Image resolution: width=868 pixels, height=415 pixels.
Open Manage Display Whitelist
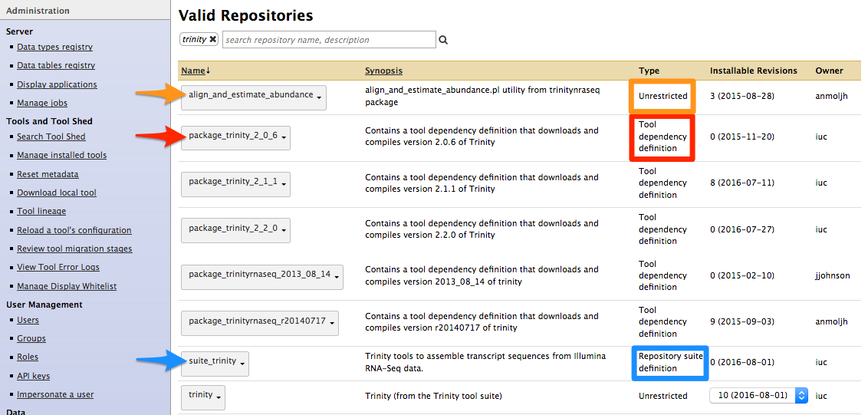click(x=67, y=286)
